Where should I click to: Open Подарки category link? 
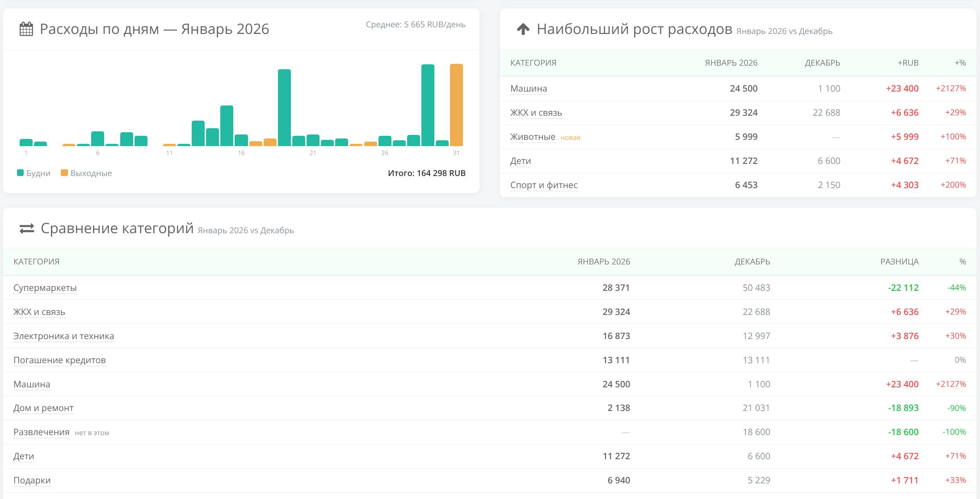[32, 480]
